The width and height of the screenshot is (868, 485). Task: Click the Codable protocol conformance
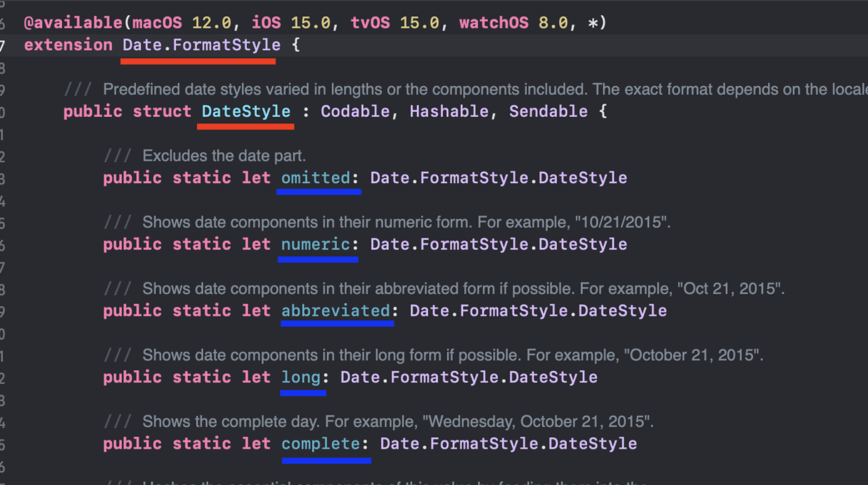[x=355, y=111]
